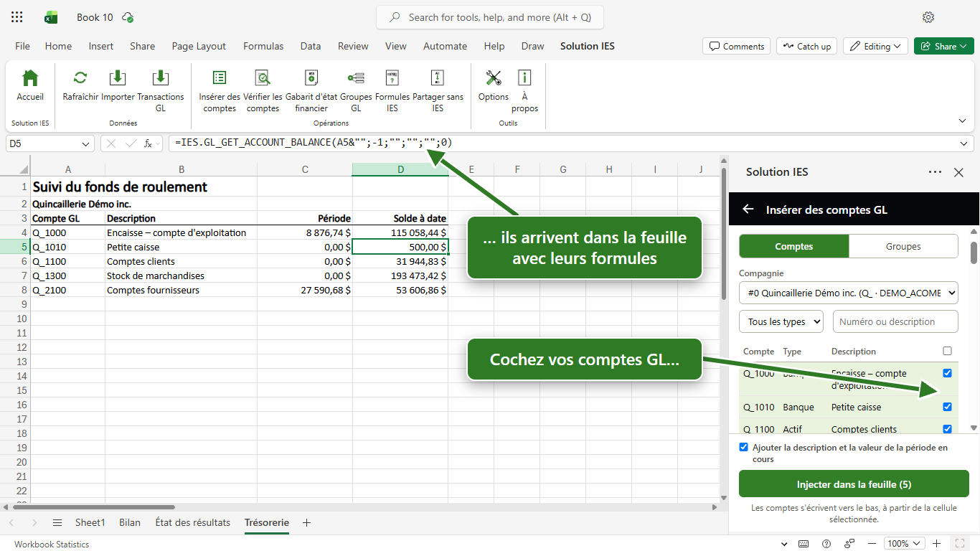Uncheck the Q_1100 Comptes clients checkbox
This screenshot has width=980, height=551.
[947, 429]
